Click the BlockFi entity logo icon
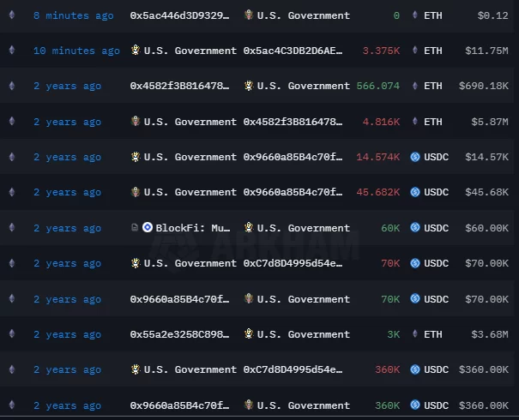This screenshot has width=519, height=420. point(147,228)
